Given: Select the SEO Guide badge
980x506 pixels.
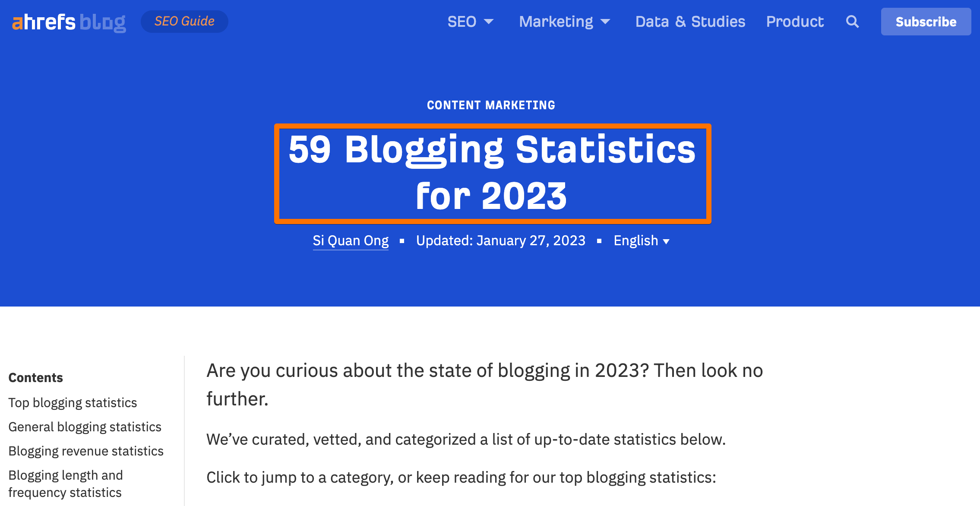Looking at the screenshot, I should click(x=184, y=21).
